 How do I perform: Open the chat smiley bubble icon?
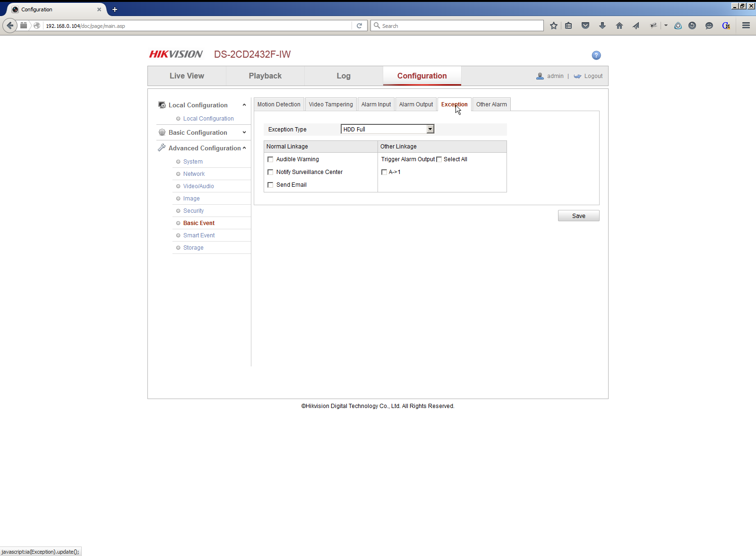tap(709, 26)
